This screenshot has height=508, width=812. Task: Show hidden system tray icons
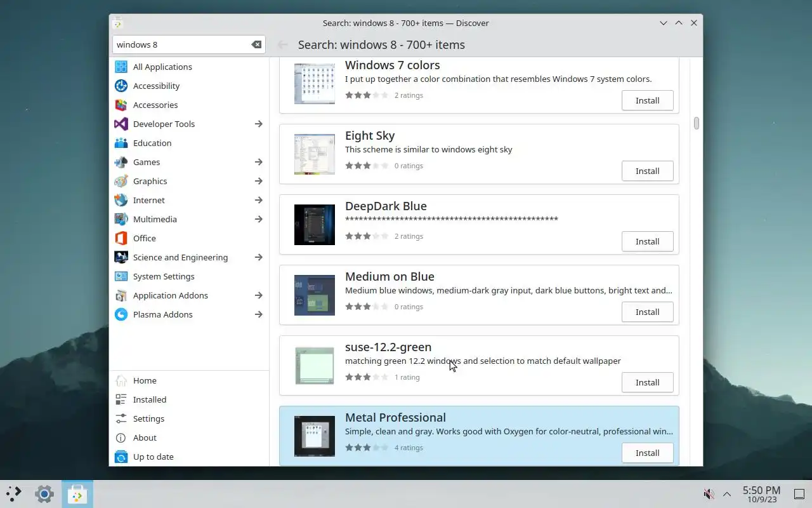[727, 493]
